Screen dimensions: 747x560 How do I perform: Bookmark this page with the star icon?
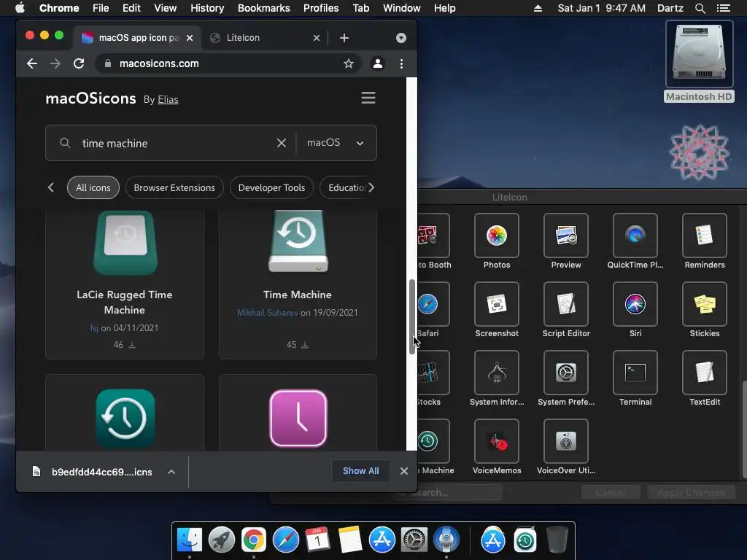[349, 63]
